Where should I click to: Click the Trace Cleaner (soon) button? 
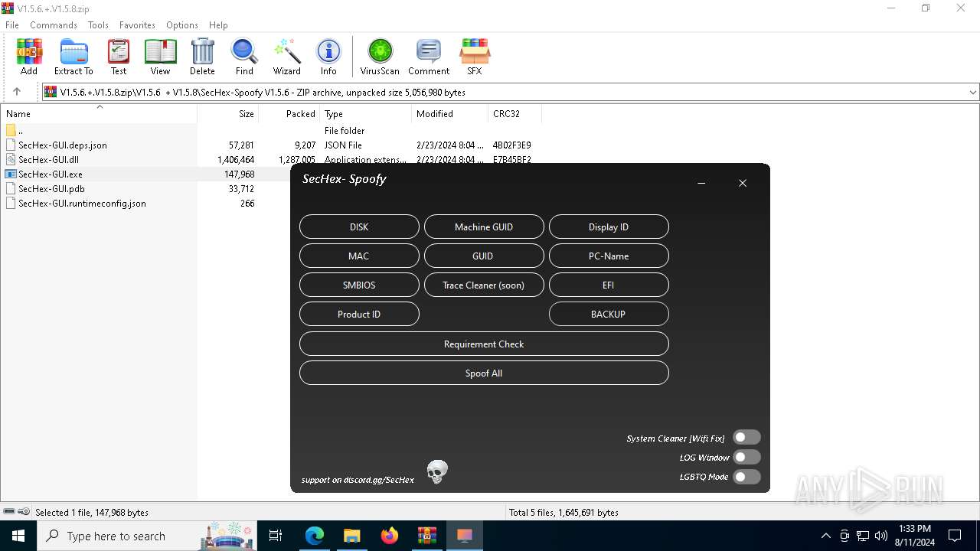[x=484, y=285]
